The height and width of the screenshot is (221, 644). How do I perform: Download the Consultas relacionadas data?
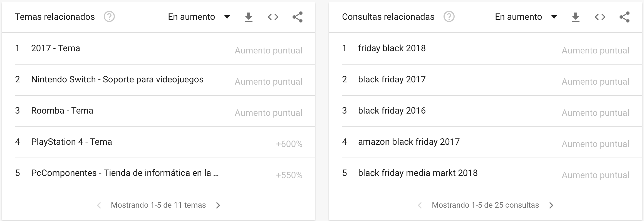pos(576,17)
